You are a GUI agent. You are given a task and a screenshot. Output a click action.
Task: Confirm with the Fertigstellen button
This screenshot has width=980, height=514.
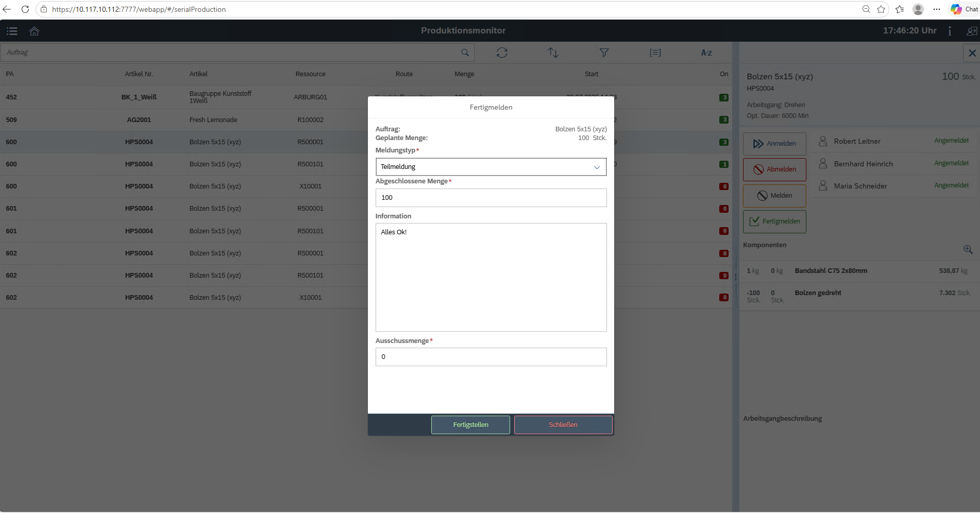tap(470, 425)
